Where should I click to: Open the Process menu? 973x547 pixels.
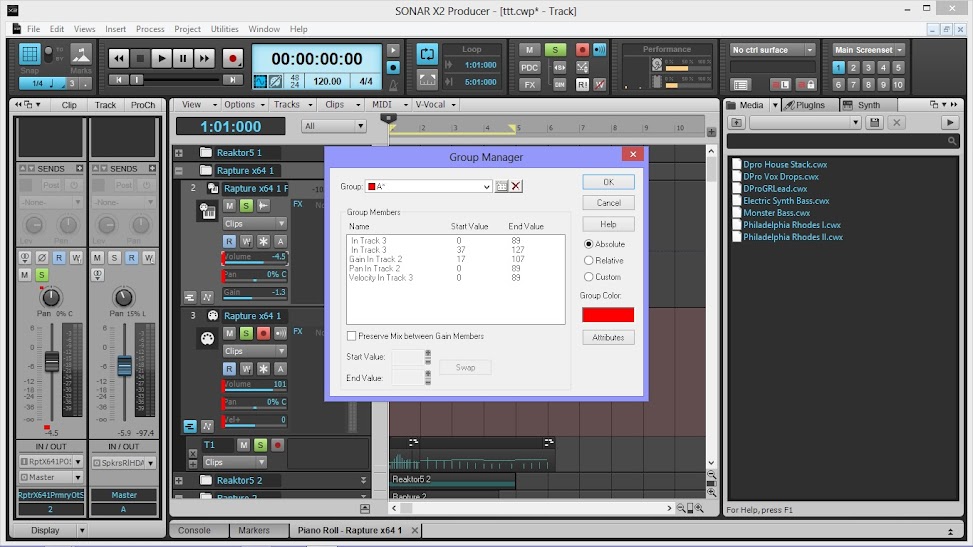[x=150, y=29]
